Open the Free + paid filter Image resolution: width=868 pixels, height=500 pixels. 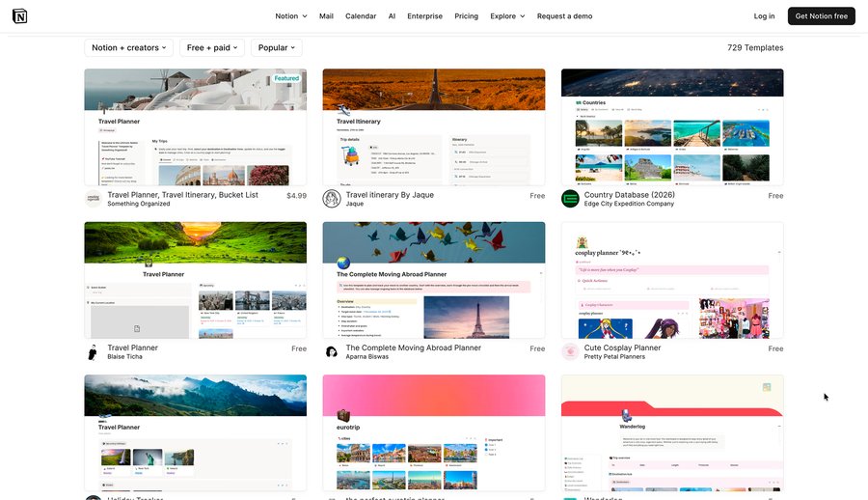(x=212, y=47)
